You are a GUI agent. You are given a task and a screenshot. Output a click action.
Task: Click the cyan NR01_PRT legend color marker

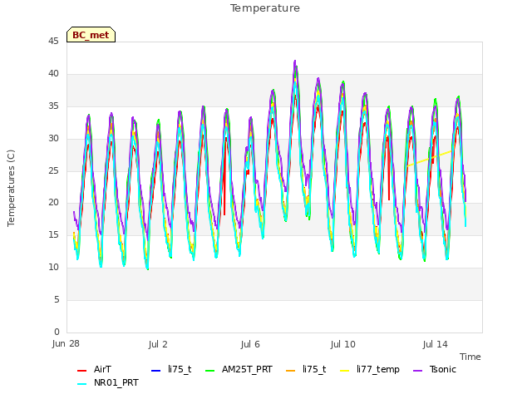pyautogui.click(x=81, y=384)
